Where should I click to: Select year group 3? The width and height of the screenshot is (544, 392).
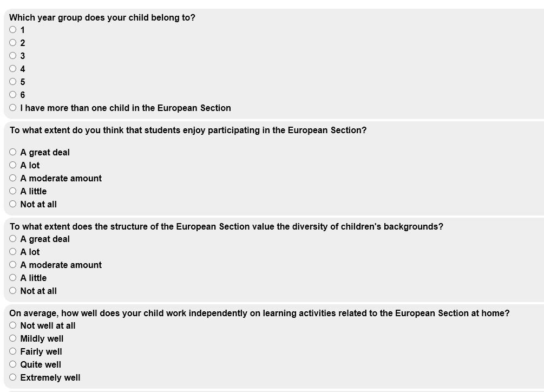[13, 56]
